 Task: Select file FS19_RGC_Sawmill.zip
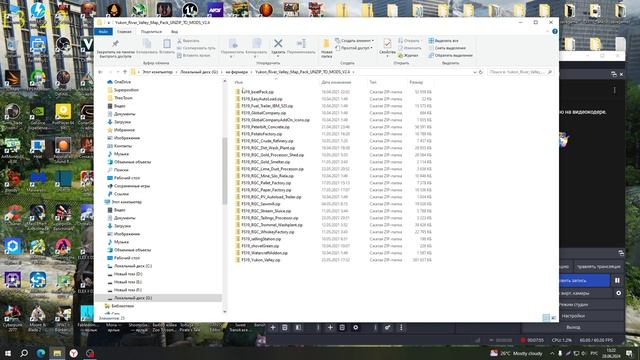tap(260, 204)
